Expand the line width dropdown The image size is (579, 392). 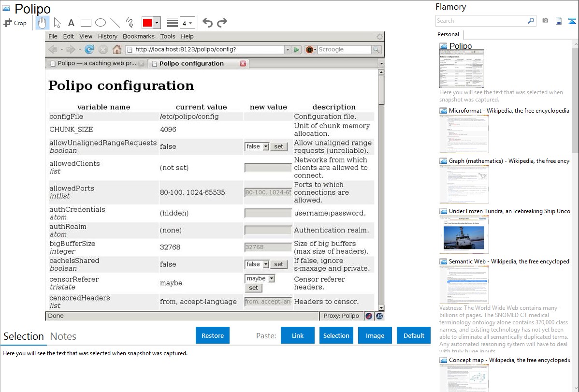(x=191, y=23)
